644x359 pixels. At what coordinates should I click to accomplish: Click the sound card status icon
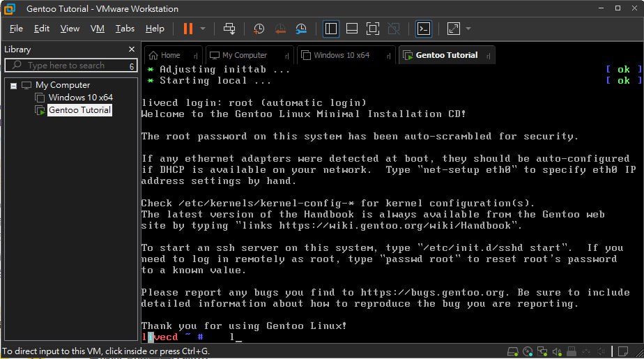click(x=557, y=351)
